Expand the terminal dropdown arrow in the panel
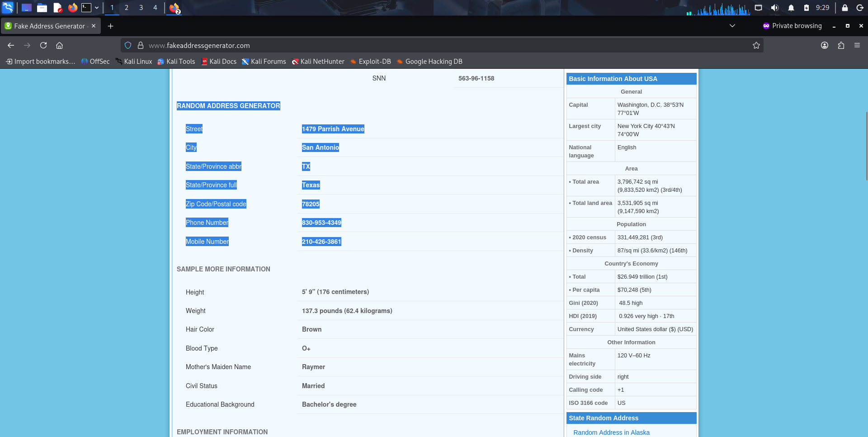The width and height of the screenshot is (868, 437). tap(97, 8)
